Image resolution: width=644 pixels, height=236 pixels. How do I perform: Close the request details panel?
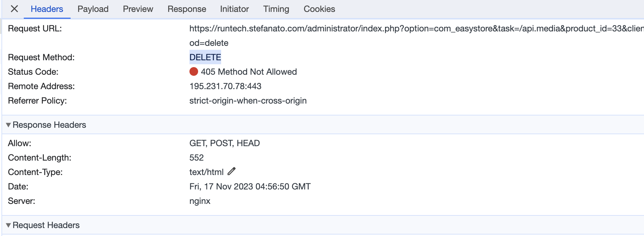point(14,9)
